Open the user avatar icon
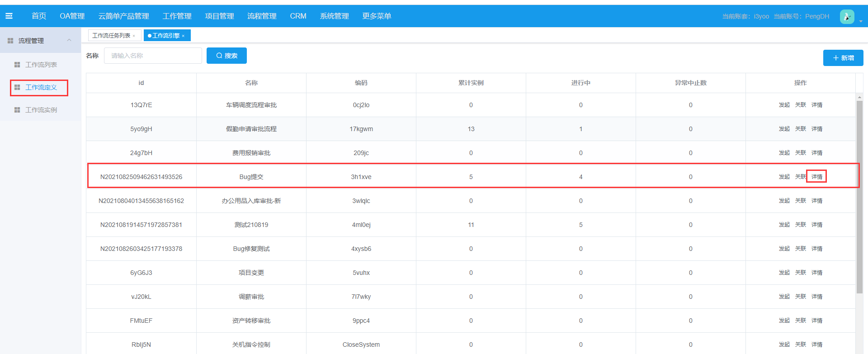The image size is (868, 354). (847, 16)
